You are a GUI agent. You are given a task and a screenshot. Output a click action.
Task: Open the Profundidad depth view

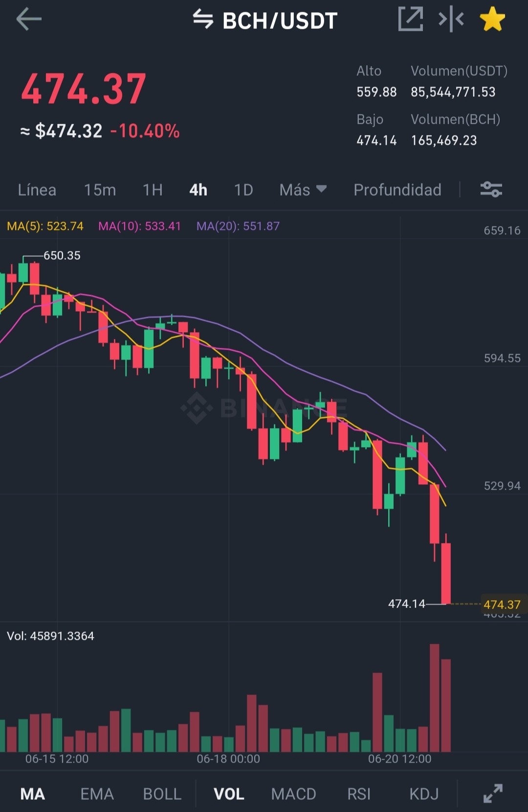397,190
